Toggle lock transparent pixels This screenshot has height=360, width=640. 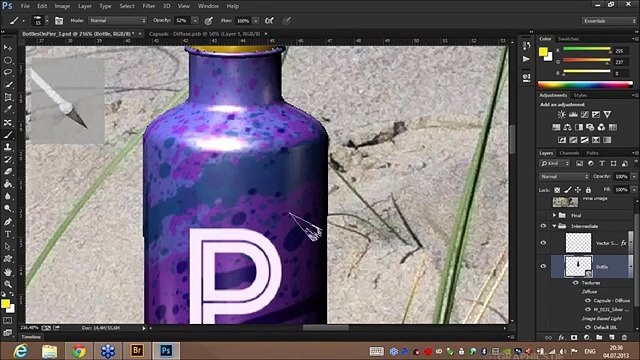[x=557, y=190]
